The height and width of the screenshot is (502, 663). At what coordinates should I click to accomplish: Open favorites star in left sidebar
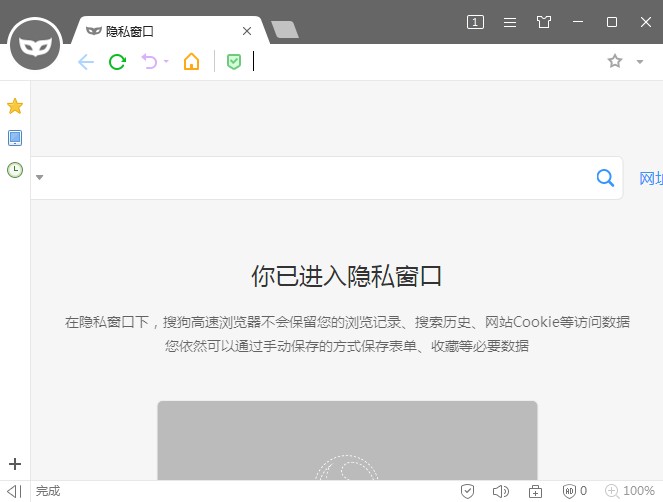[x=15, y=106]
